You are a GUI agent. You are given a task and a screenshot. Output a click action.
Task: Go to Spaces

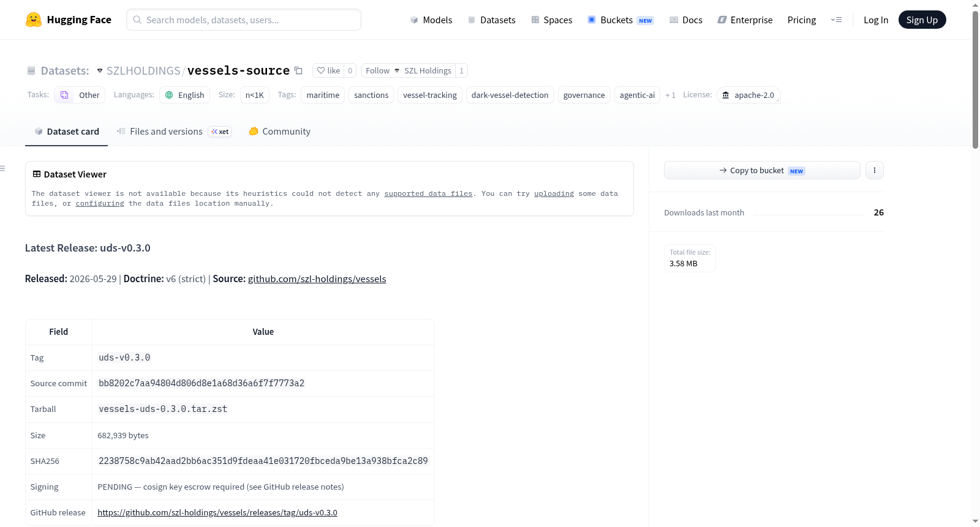click(x=551, y=20)
